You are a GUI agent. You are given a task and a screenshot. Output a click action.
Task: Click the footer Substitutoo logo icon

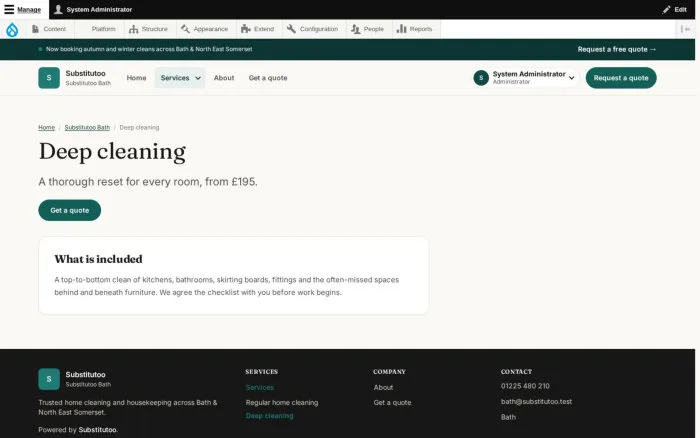pyautogui.click(x=49, y=379)
